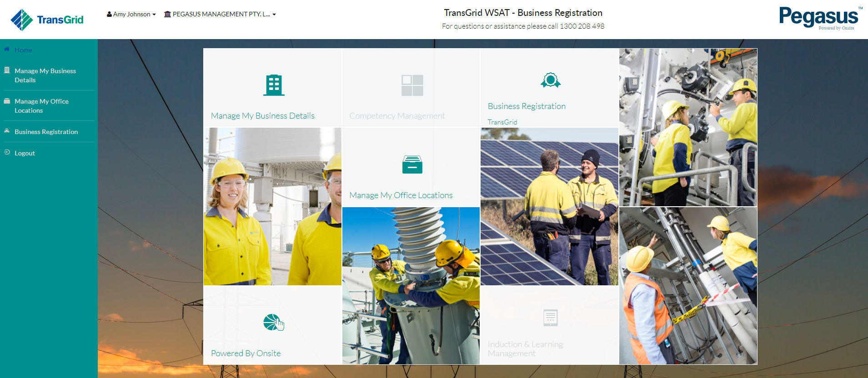The width and height of the screenshot is (868, 378).
Task: Click the drawer icon on Manage My Office Locations tile
Action: 412,164
